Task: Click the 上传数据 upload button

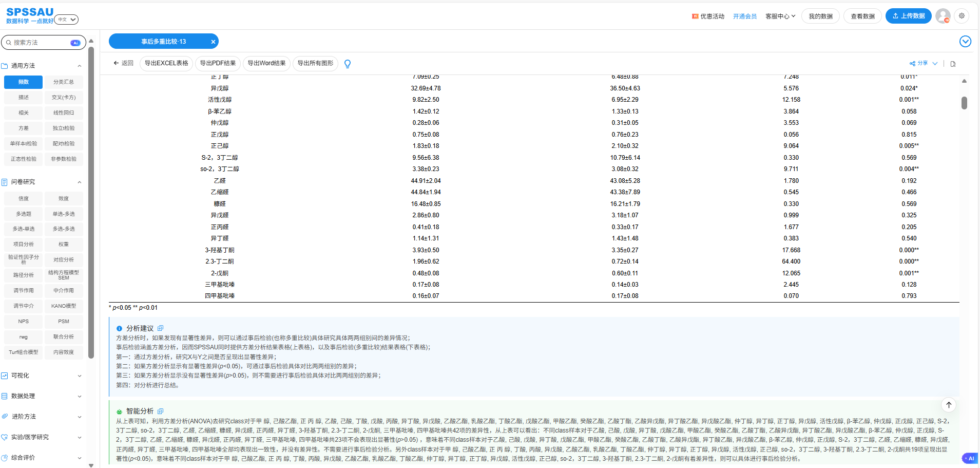Action: (x=908, y=16)
